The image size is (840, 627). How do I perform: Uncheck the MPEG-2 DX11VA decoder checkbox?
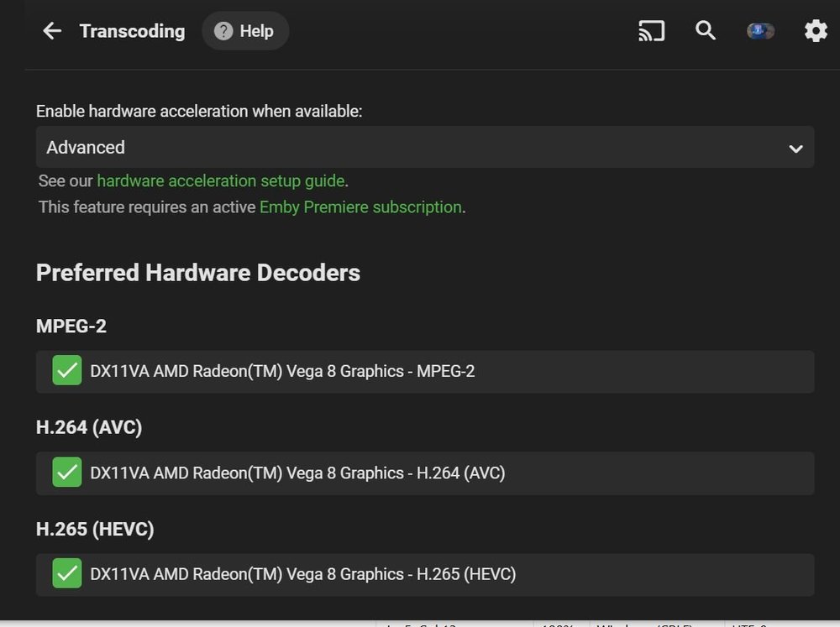67,370
